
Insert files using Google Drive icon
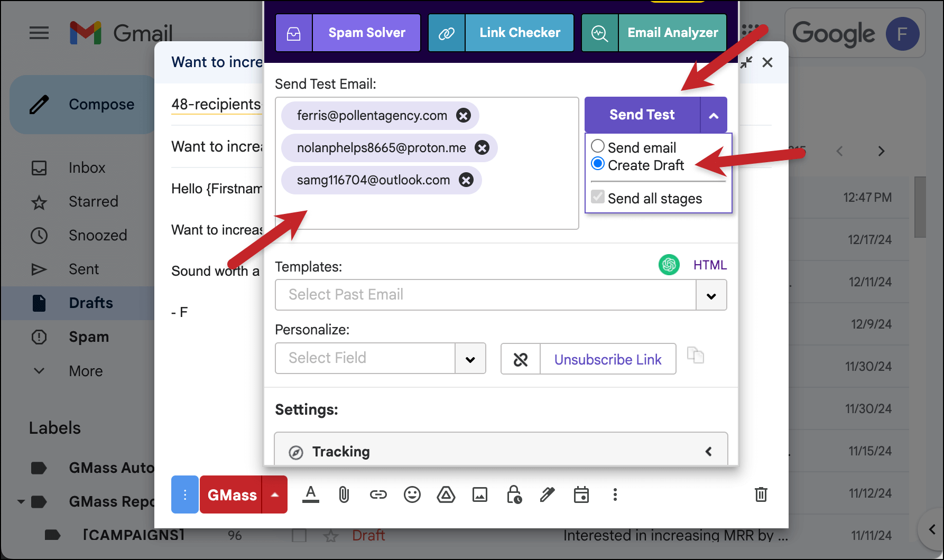[x=446, y=494]
